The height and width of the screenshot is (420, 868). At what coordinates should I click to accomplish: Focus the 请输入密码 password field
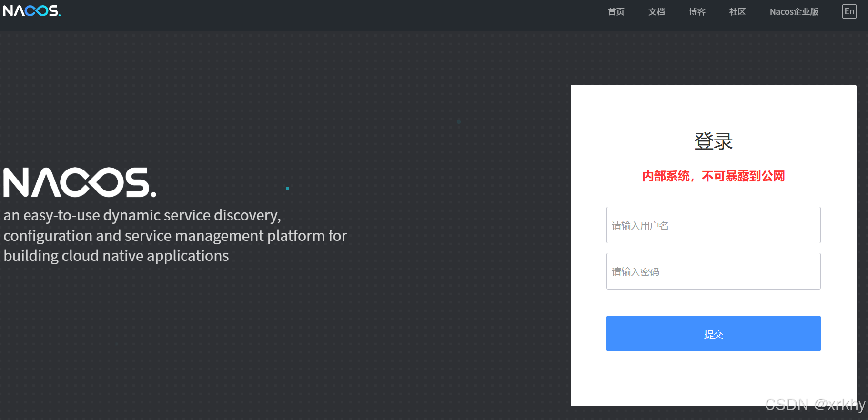point(713,271)
